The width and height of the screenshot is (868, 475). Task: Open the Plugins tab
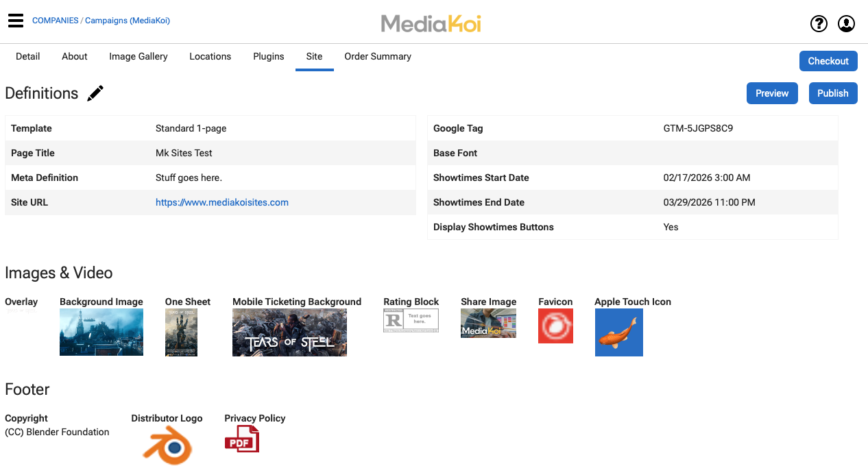pyautogui.click(x=269, y=57)
